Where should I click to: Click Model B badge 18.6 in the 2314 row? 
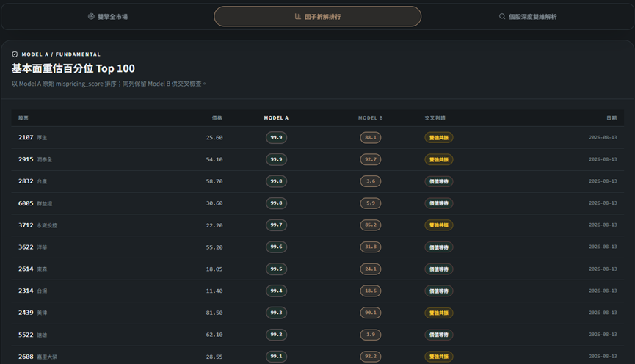tap(371, 291)
